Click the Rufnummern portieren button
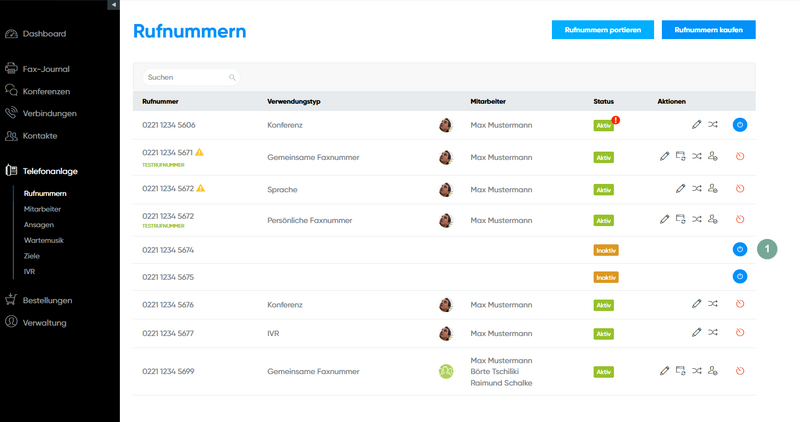Viewport: 800px width, 422px height. point(602,30)
